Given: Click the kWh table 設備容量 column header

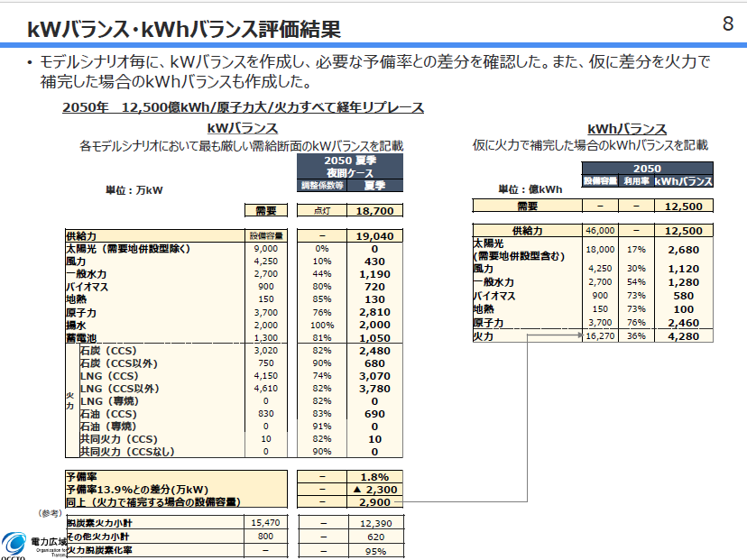Looking at the screenshot, I should 600,181.
